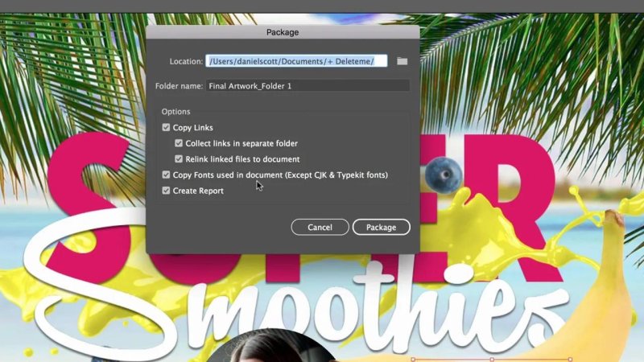Click the Folder name input field
The width and height of the screenshot is (644, 362).
tap(308, 86)
